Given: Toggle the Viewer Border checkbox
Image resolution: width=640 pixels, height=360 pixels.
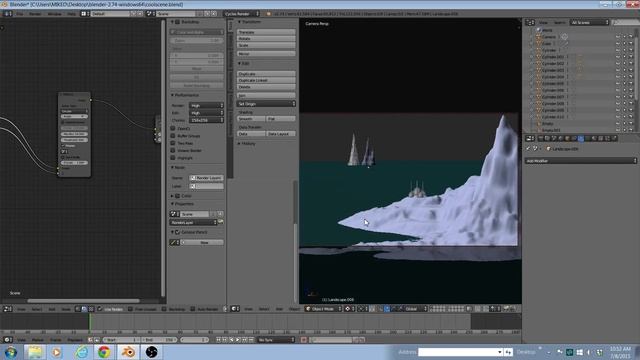Looking at the screenshot, I should click(173, 151).
